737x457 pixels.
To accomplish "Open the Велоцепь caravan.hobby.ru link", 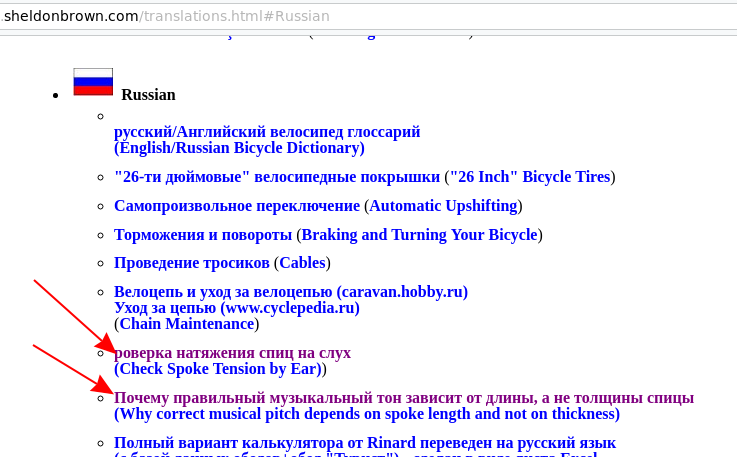I will (x=291, y=292).
